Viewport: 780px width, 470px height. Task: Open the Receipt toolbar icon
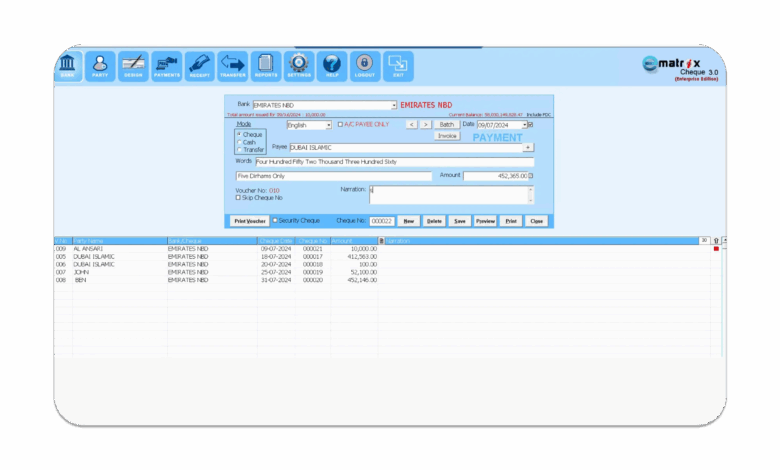199,66
